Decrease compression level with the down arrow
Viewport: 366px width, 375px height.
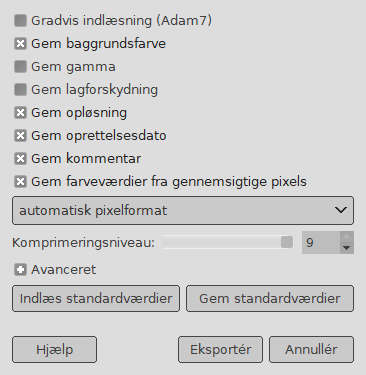click(x=347, y=248)
